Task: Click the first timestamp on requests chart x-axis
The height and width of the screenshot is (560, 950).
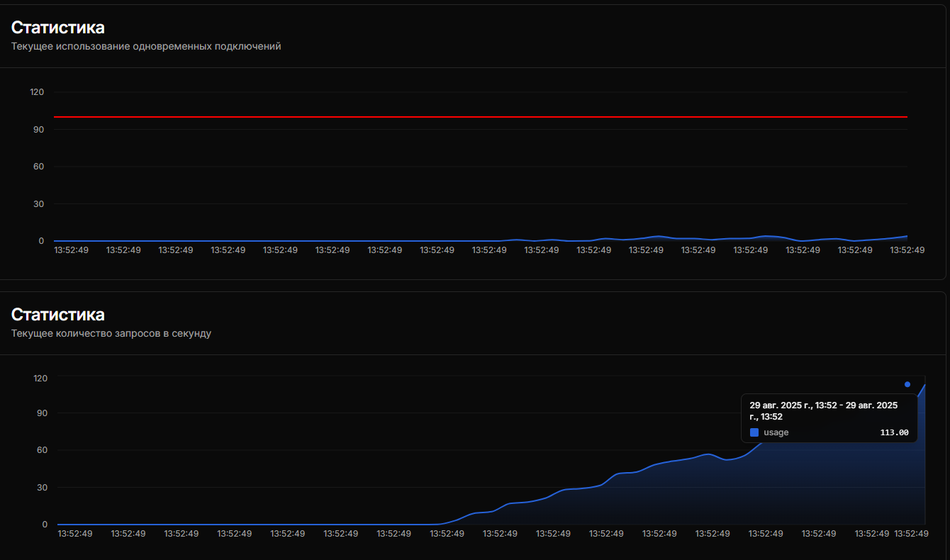Action: 75,534
